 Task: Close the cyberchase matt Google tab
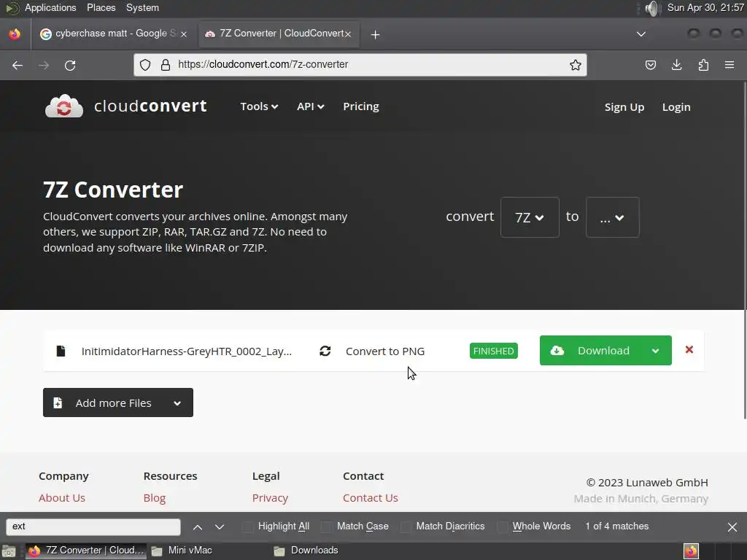184,34
